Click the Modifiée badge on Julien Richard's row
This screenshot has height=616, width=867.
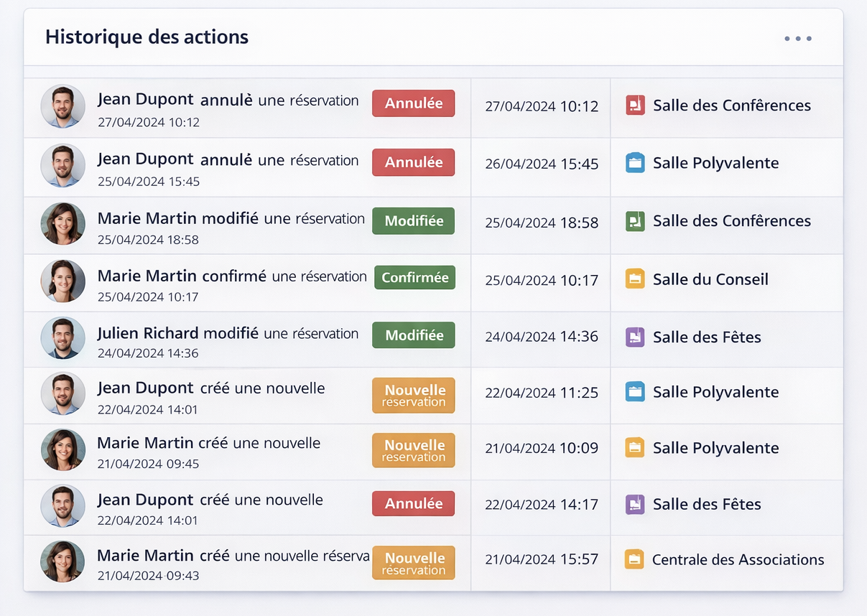tap(413, 335)
